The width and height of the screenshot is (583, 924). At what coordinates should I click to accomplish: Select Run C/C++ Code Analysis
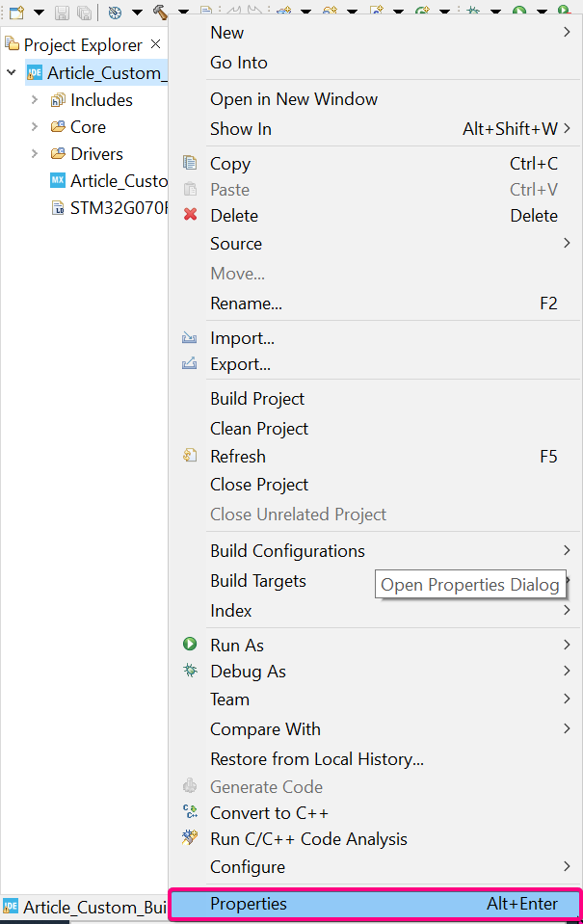point(308,839)
